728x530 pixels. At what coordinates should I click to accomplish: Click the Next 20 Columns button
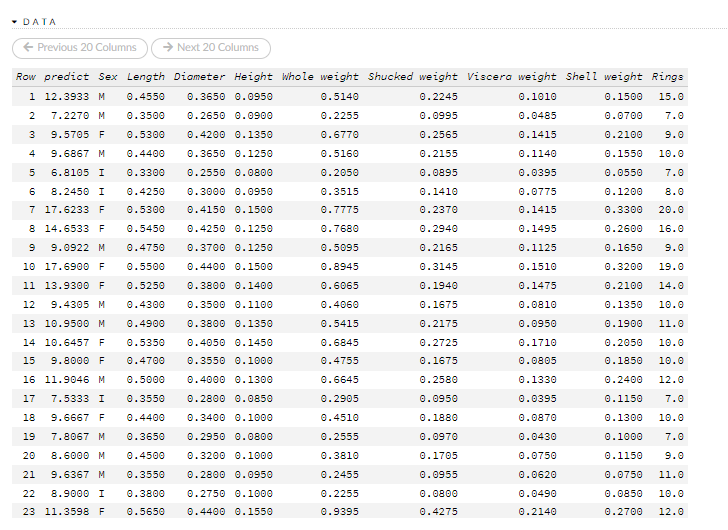211,48
